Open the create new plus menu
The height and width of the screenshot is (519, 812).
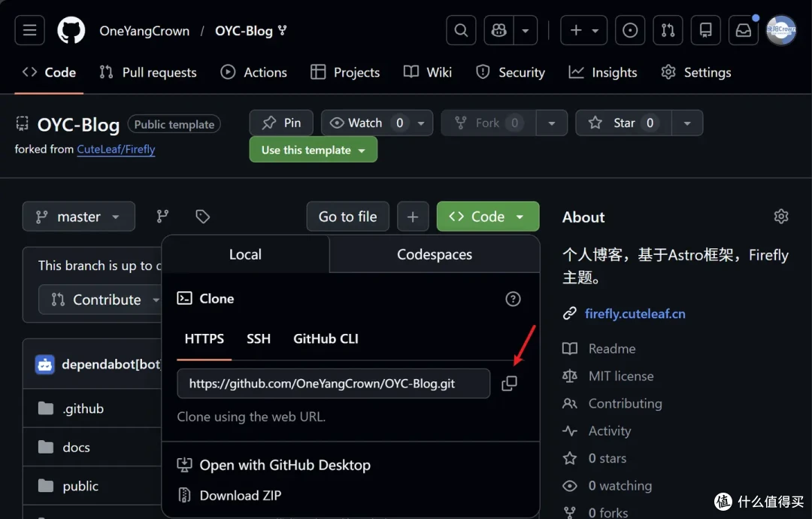(x=583, y=31)
